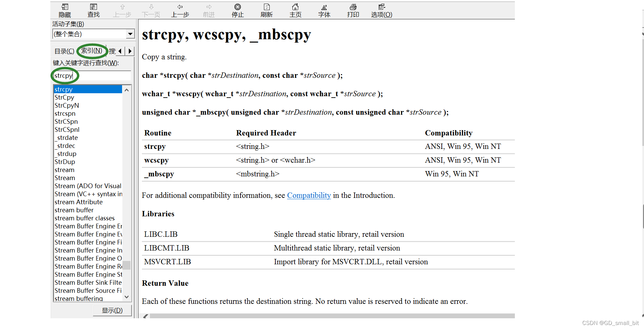Click the Return Value heading
This screenshot has height=329, width=644.
pos(165,283)
